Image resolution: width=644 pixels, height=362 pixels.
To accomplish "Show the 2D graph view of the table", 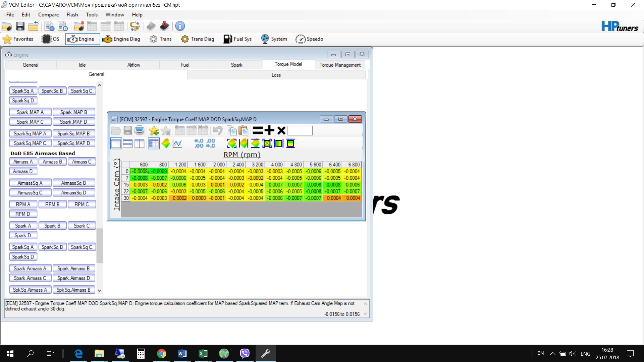I will pos(177,143).
